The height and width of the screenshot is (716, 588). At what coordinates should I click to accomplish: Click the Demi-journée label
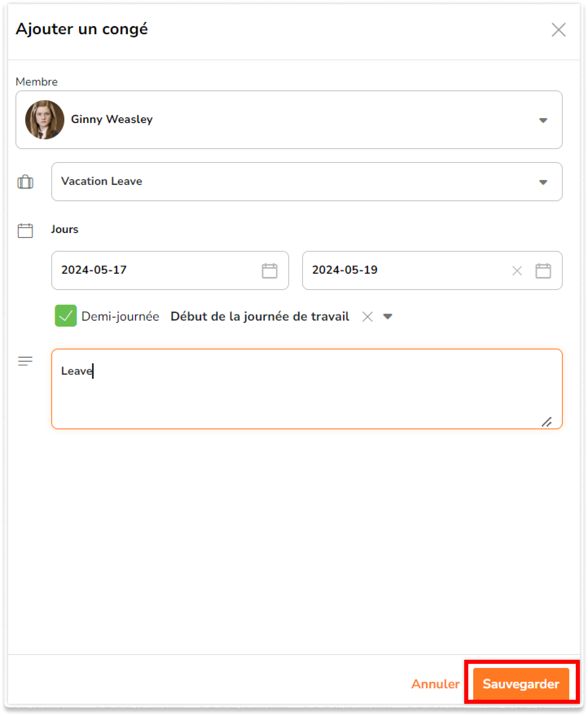[x=120, y=316]
